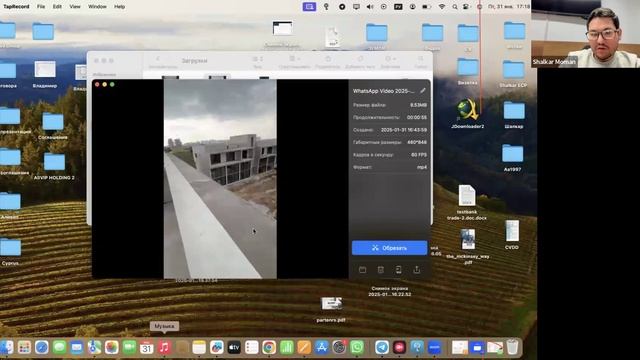Image resolution: width=640 pixels, height=360 pixels.
Task: Open Maps from the Dock
Action: [94, 347]
